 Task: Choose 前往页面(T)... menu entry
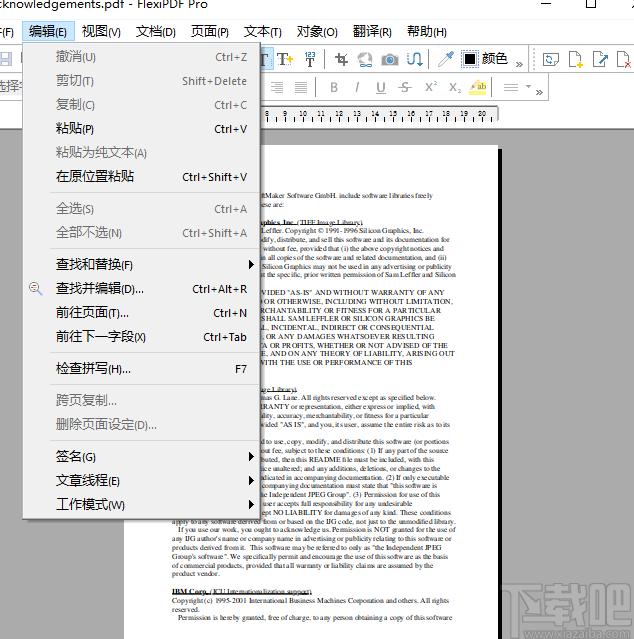141,313
